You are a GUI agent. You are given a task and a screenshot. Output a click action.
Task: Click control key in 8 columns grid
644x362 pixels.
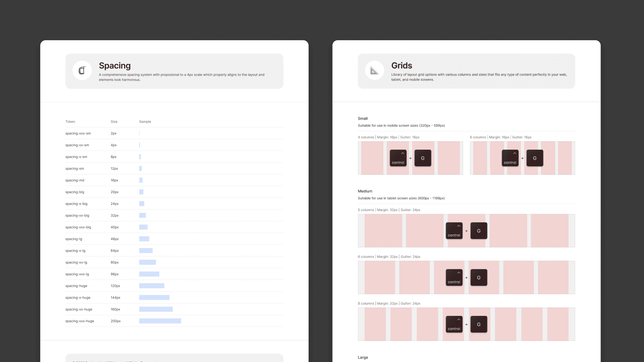pos(454,324)
